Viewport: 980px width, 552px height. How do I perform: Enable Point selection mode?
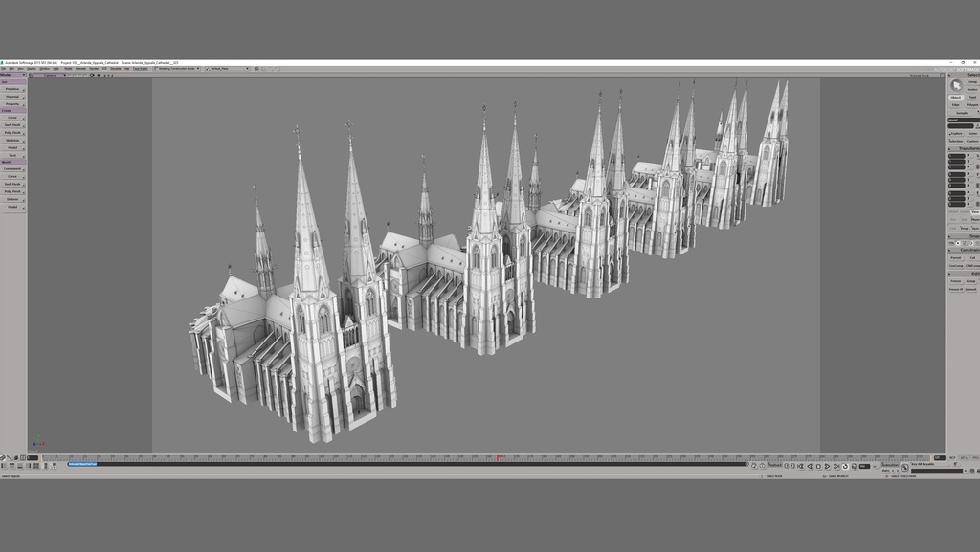pyautogui.click(x=972, y=95)
